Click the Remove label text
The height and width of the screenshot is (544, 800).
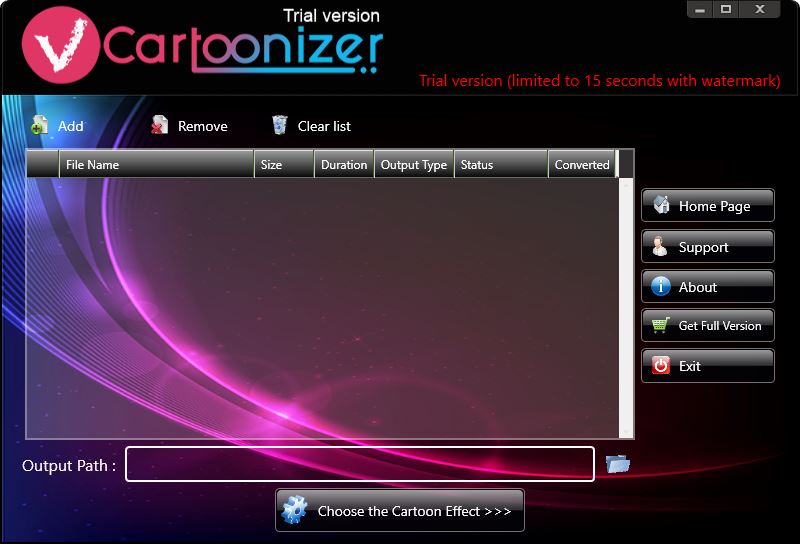(203, 126)
